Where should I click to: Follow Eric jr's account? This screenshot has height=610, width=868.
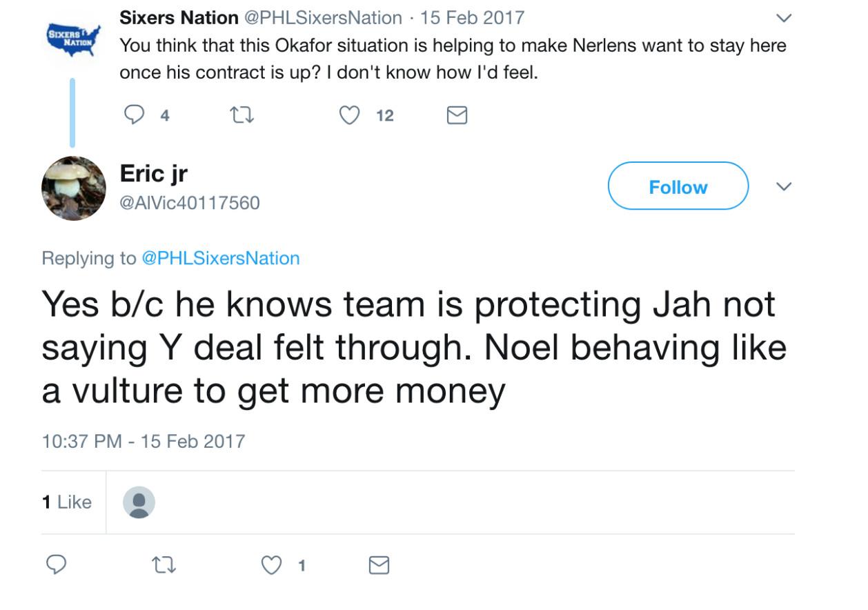678,186
